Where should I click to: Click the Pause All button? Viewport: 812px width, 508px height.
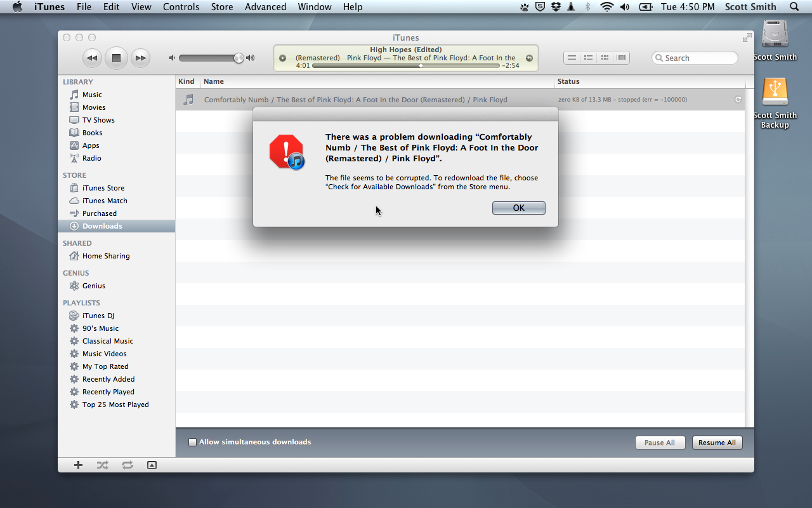[660, 443]
